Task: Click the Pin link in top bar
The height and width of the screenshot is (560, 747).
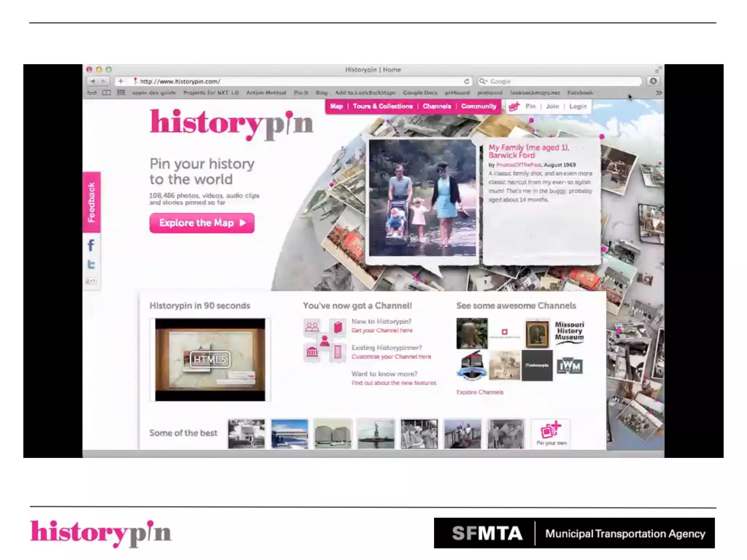Action: tap(530, 106)
